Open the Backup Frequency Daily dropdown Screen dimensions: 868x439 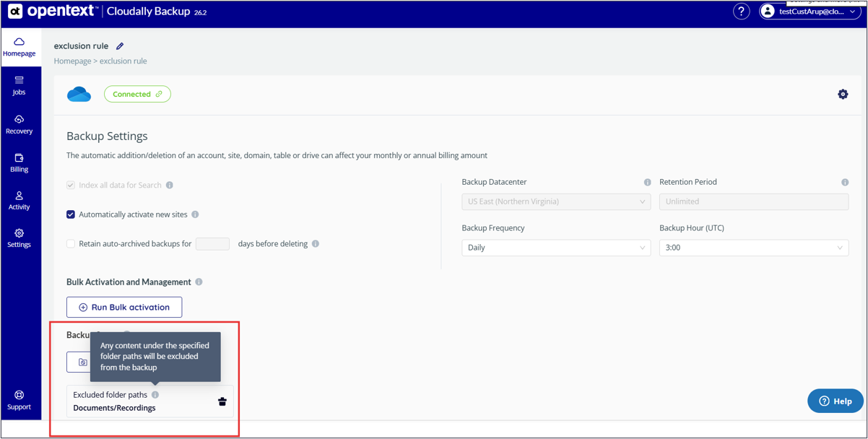point(556,248)
